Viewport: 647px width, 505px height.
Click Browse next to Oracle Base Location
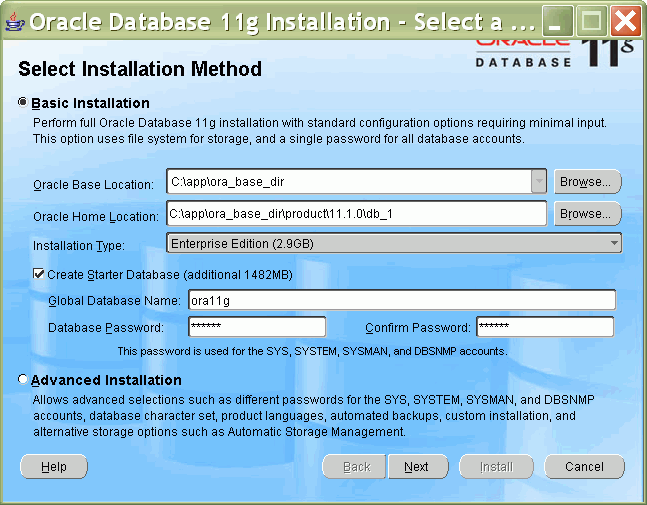pos(587,181)
